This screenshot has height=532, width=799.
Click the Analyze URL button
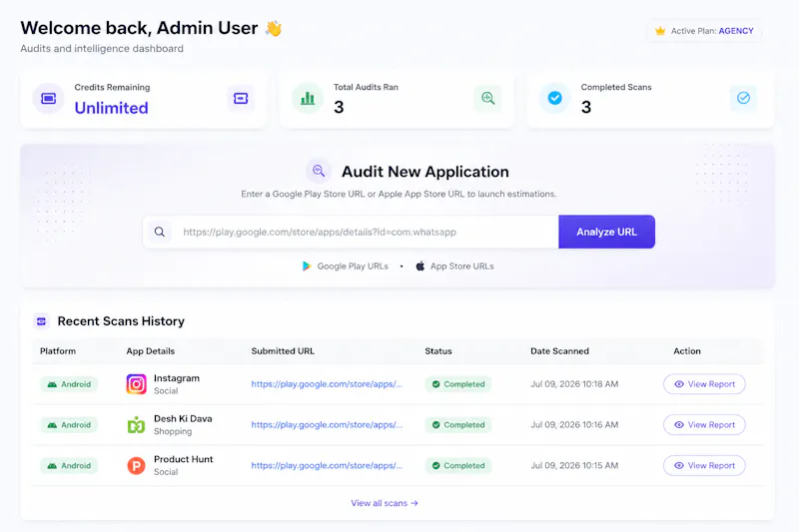tap(606, 233)
